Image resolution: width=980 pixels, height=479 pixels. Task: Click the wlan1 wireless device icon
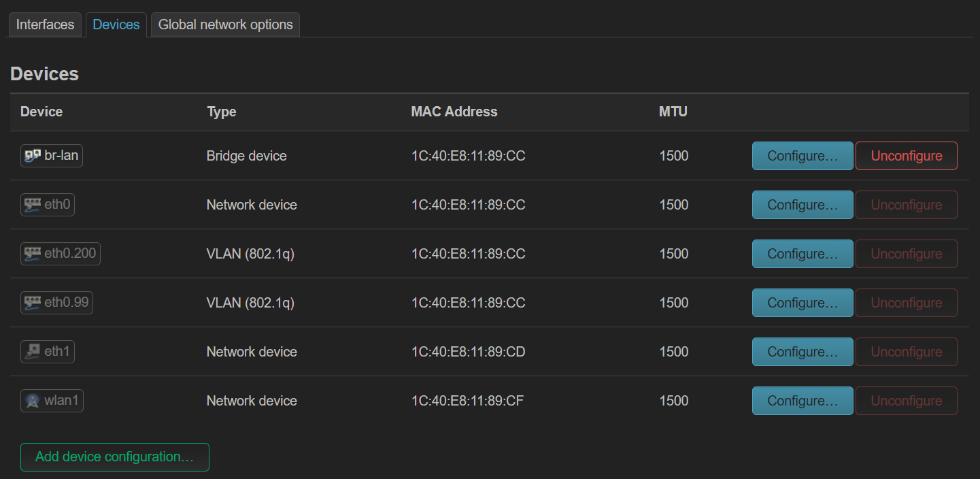[x=33, y=401]
